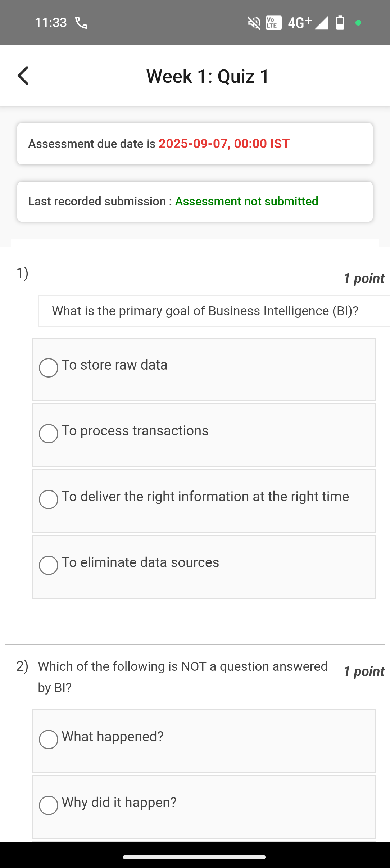Select 'To store raw data' option

(49, 368)
